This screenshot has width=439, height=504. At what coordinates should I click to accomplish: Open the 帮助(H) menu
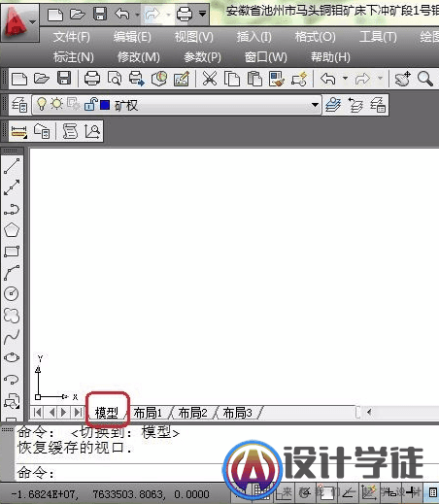tap(330, 57)
